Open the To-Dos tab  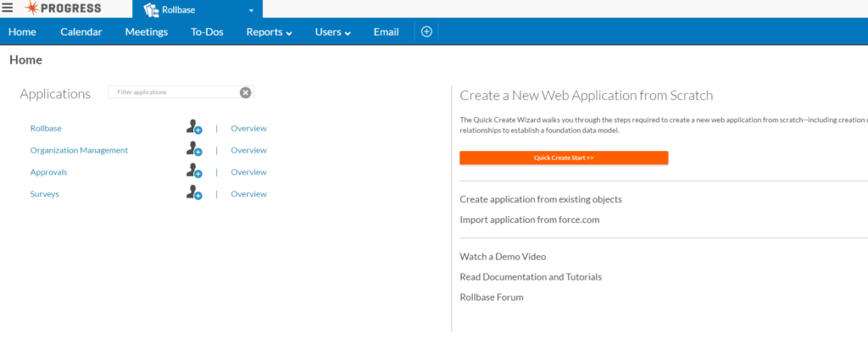[207, 32]
